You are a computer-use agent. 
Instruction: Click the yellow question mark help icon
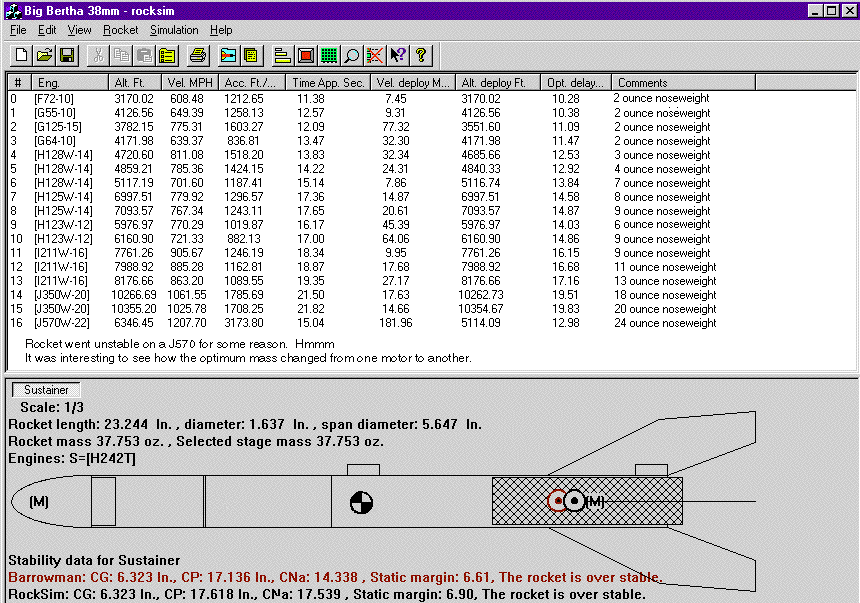click(421, 55)
